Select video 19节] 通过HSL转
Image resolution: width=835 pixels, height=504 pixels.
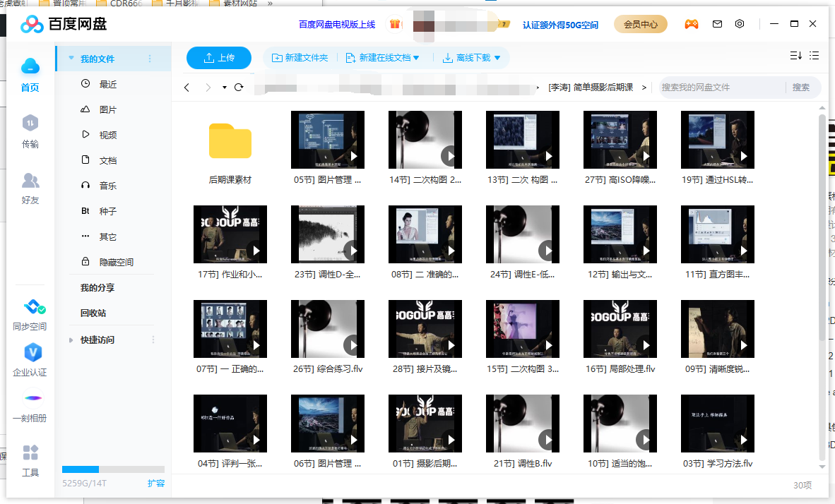[717, 140]
